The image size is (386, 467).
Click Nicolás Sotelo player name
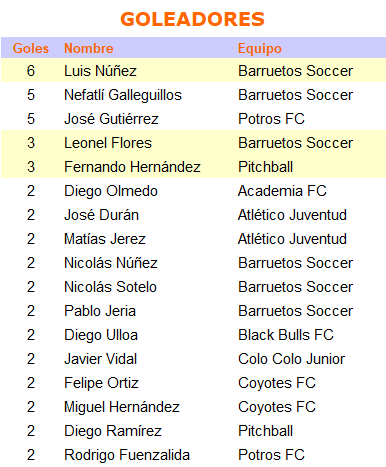coord(110,287)
